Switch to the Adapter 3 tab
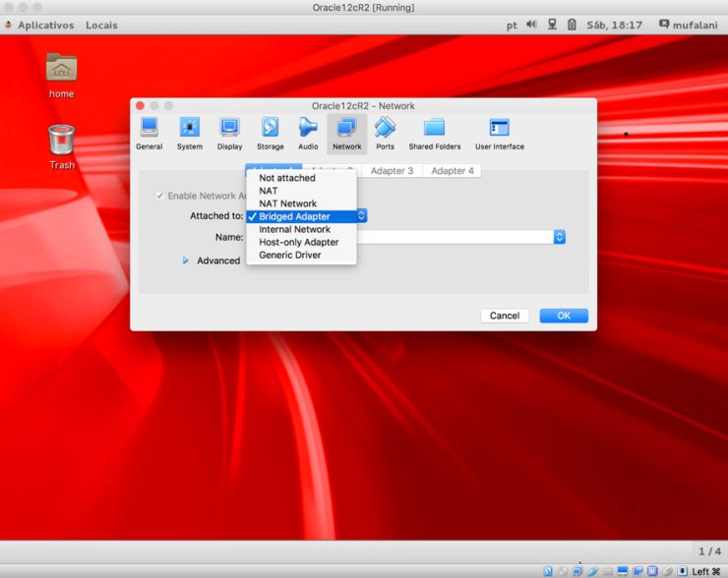Image resolution: width=728 pixels, height=578 pixels. click(x=392, y=171)
